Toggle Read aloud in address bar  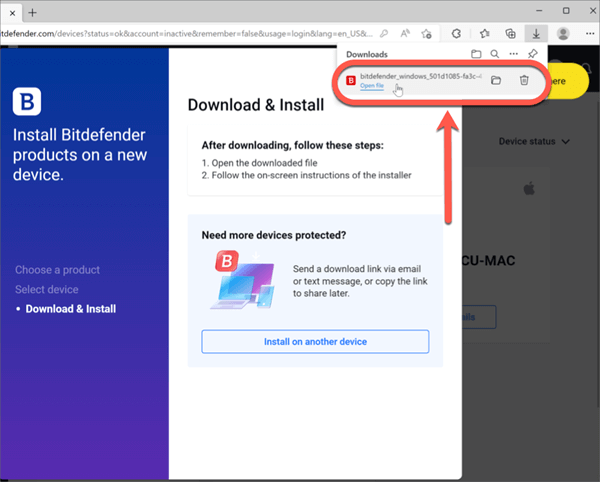click(405, 33)
